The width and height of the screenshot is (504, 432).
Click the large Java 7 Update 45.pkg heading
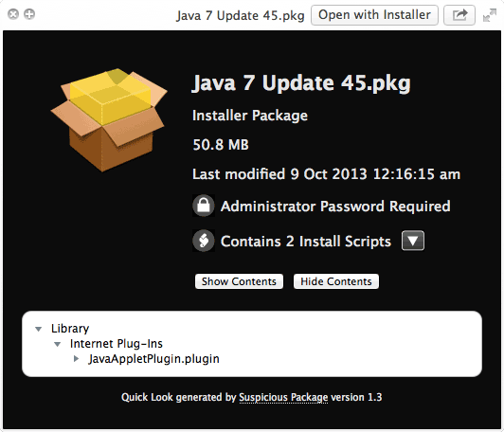point(301,83)
